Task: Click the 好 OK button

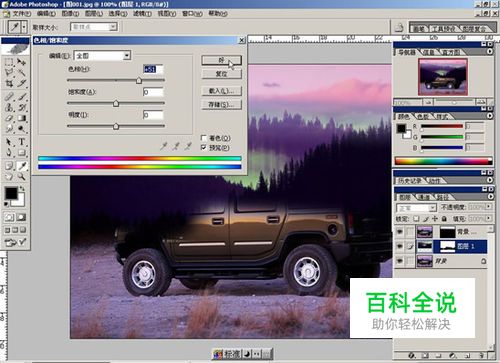Action: [x=221, y=60]
